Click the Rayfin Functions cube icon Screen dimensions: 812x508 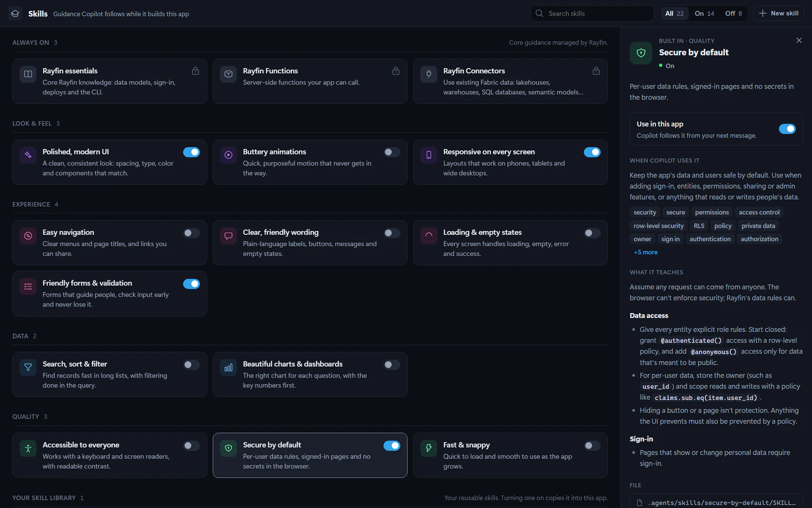[x=228, y=74]
